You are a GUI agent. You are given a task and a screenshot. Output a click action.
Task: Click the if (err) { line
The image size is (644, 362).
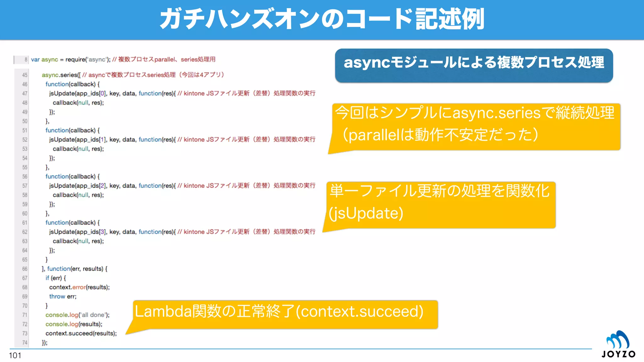pyautogui.click(x=56, y=278)
